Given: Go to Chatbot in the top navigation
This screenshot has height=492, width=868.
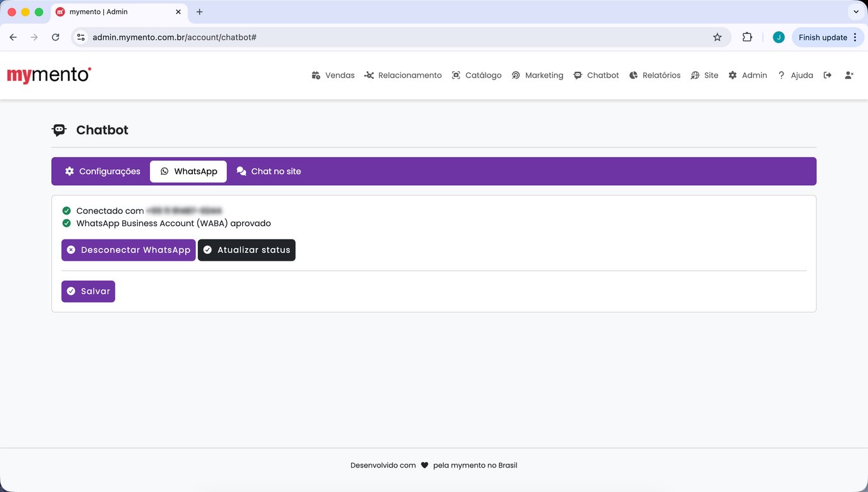Looking at the screenshot, I should tap(596, 76).
